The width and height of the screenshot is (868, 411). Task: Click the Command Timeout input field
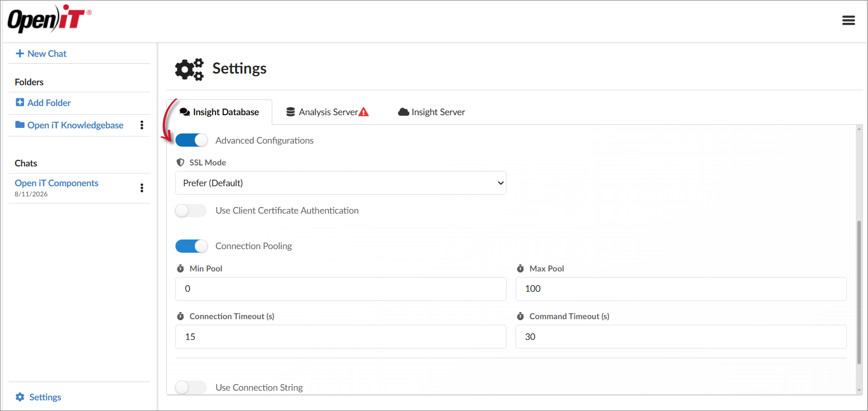[681, 336]
